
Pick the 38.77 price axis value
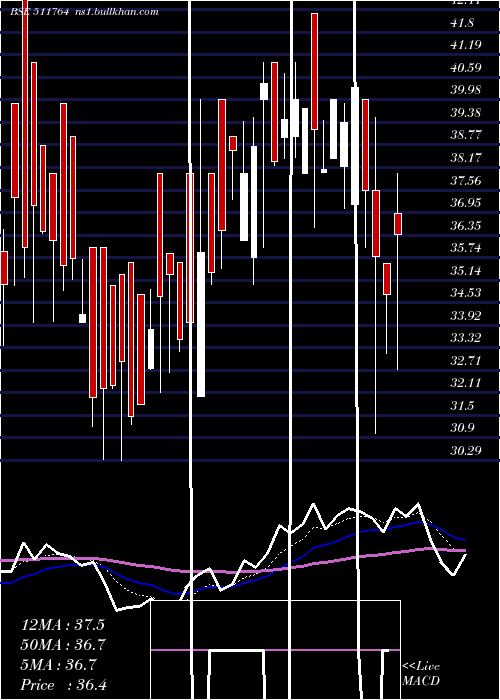pyautogui.click(x=466, y=135)
